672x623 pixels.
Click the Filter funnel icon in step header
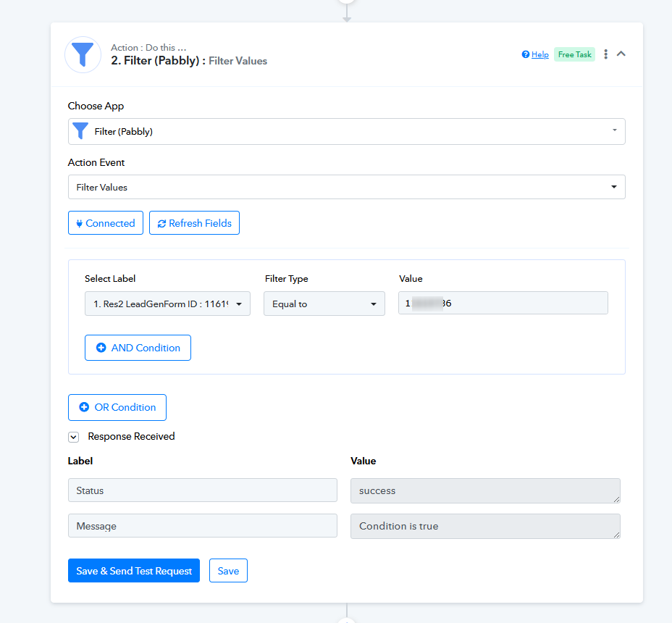coord(83,54)
